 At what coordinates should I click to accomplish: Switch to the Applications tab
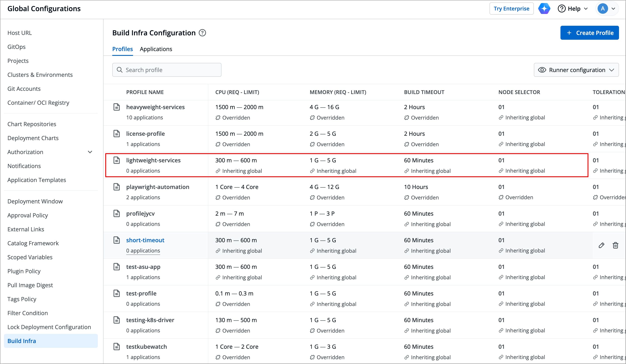coord(156,49)
